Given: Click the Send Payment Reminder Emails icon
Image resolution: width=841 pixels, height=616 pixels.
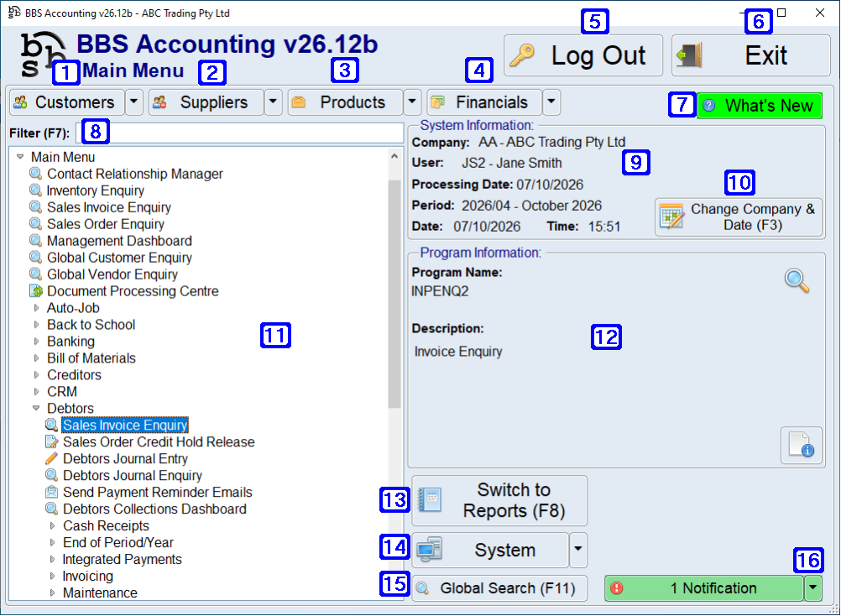Looking at the screenshot, I should [x=51, y=492].
